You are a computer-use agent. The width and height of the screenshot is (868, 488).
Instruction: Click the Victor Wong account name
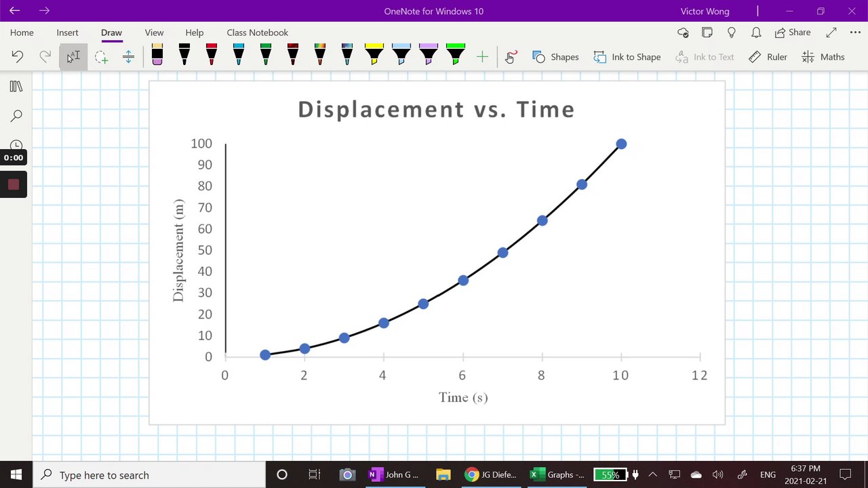tap(705, 11)
